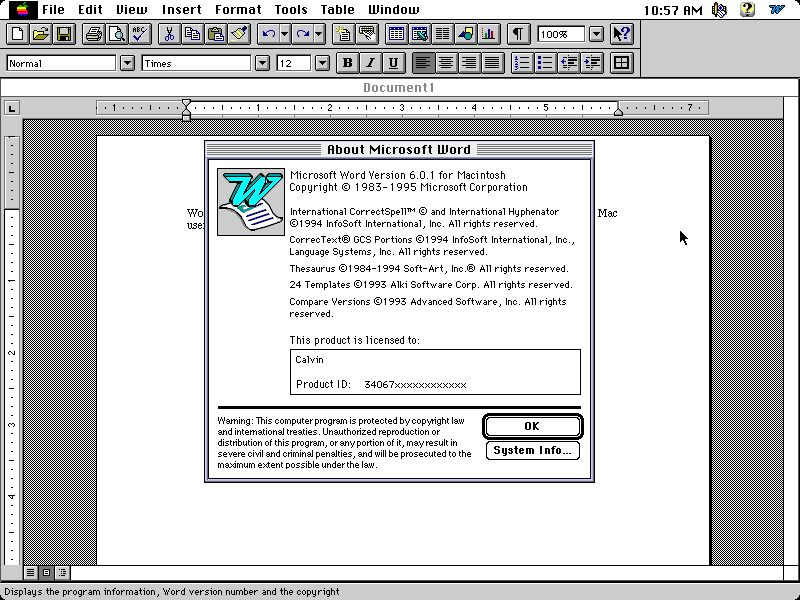
Task: Switch to Outline view button
Action: pyautogui.click(x=62, y=572)
